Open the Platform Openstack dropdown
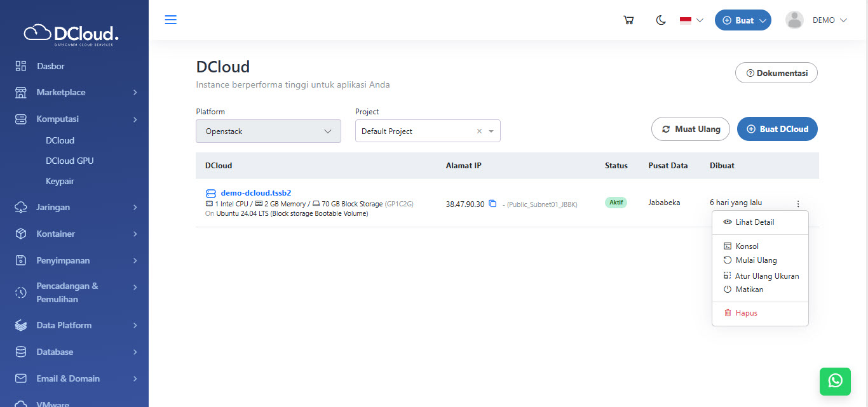Screen dimensions: 868x407 click(268, 131)
